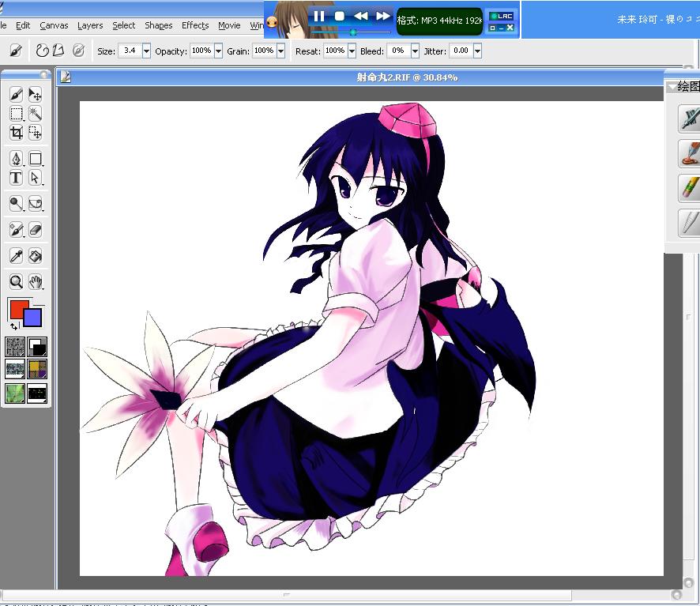Open the paper selector thumbnail

click(x=15, y=347)
